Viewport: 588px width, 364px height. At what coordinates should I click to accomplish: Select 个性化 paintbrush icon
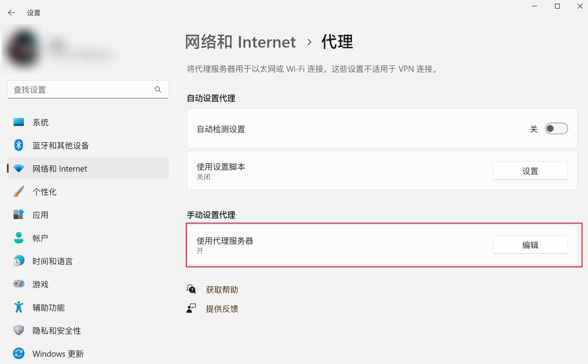(19, 191)
